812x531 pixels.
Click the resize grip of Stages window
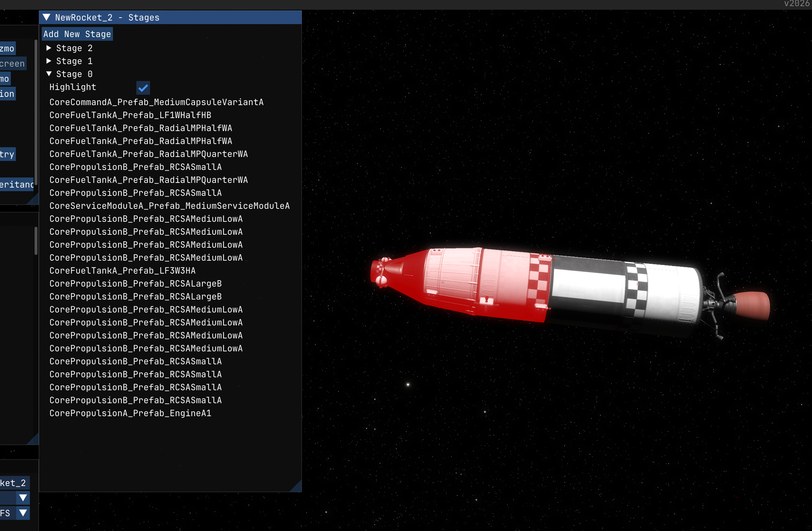tap(297, 487)
